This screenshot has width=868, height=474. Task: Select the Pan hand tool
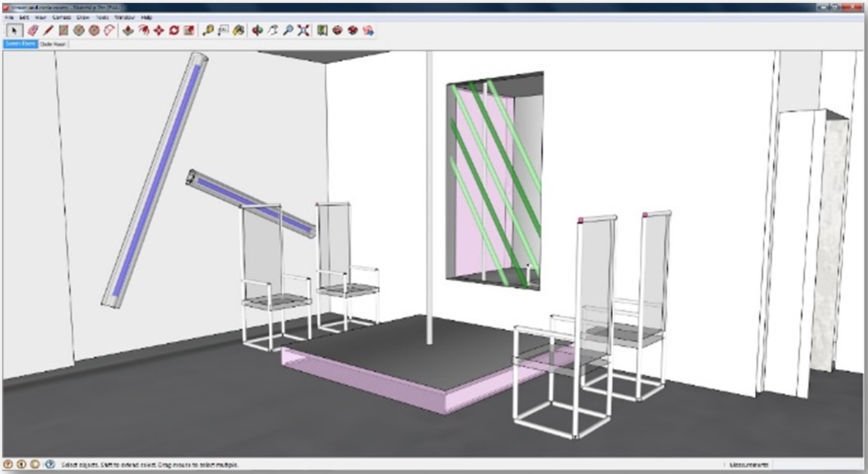[273, 31]
